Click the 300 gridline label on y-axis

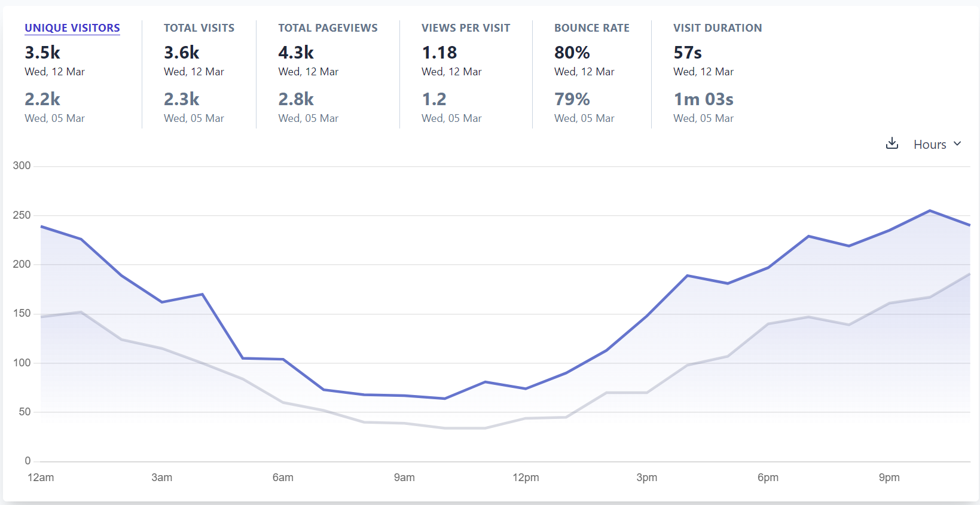pyautogui.click(x=22, y=166)
